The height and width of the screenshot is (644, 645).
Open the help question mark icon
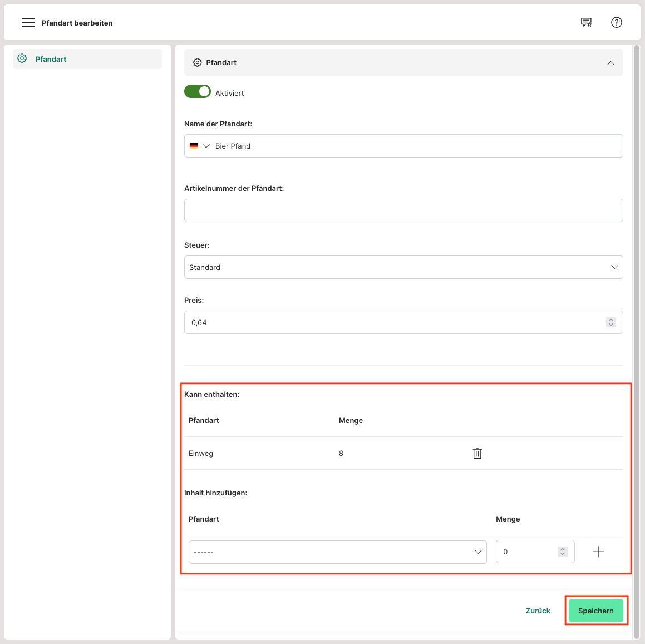(616, 22)
